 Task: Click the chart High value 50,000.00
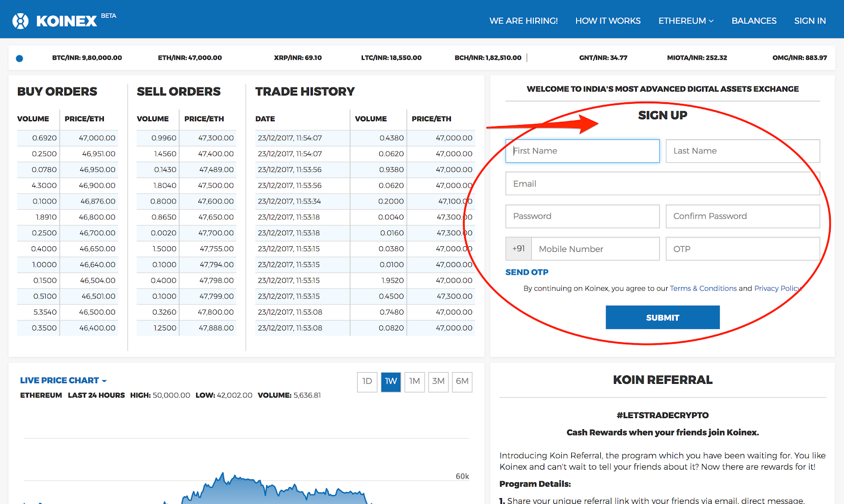[x=171, y=395]
